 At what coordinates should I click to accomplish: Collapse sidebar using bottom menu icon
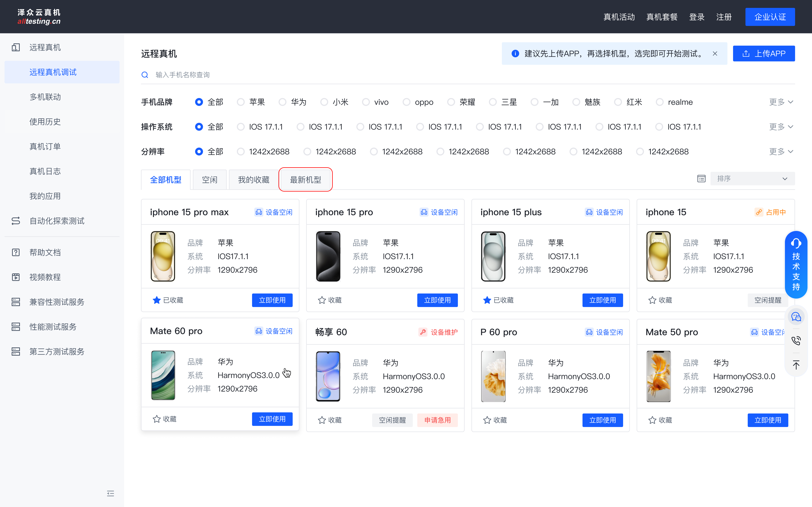pos(110,493)
